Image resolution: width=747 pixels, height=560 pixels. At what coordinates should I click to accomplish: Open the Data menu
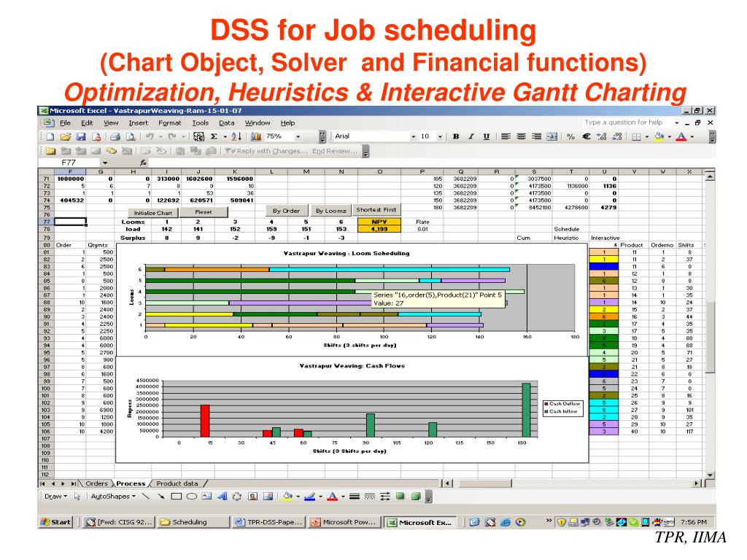click(227, 122)
